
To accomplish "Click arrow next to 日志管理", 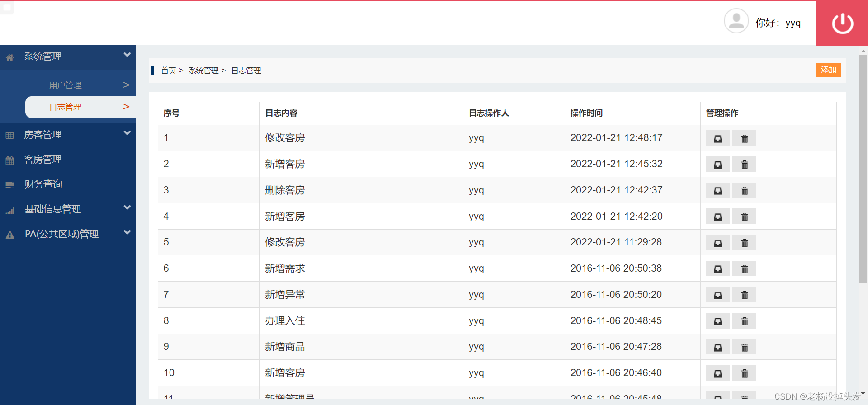I will click(x=126, y=106).
